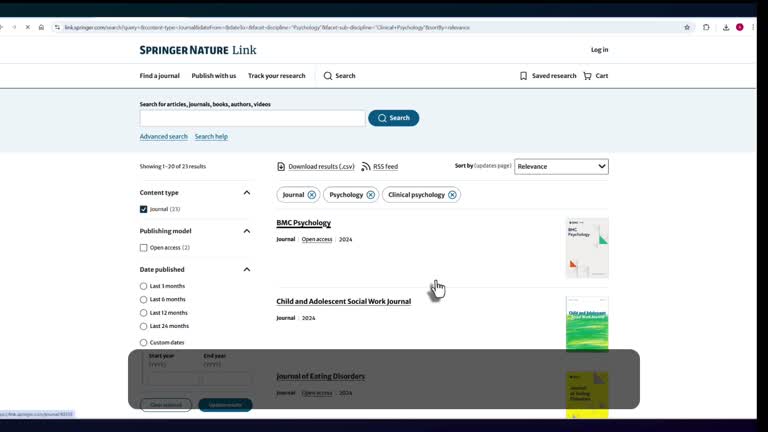The height and width of the screenshot is (432, 768).
Task: Open Saved research bookmark icon
Action: (x=523, y=76)
